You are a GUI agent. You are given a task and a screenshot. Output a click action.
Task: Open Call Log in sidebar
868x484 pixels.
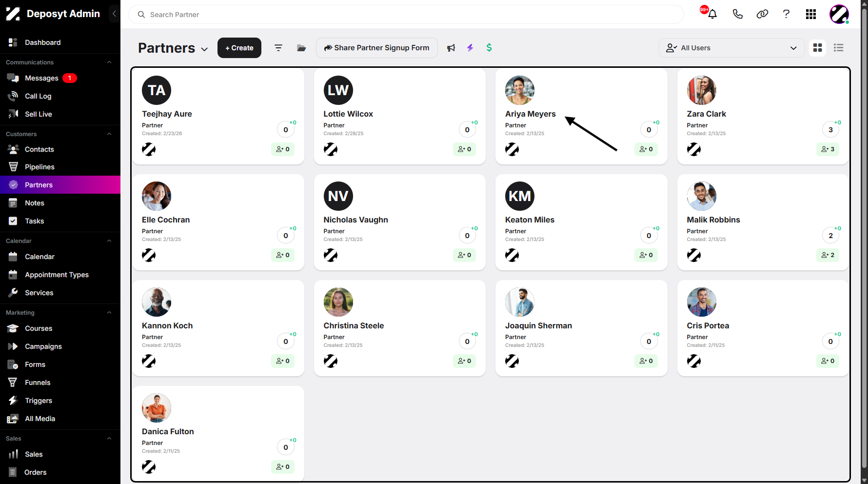click(x=60, y=96)
